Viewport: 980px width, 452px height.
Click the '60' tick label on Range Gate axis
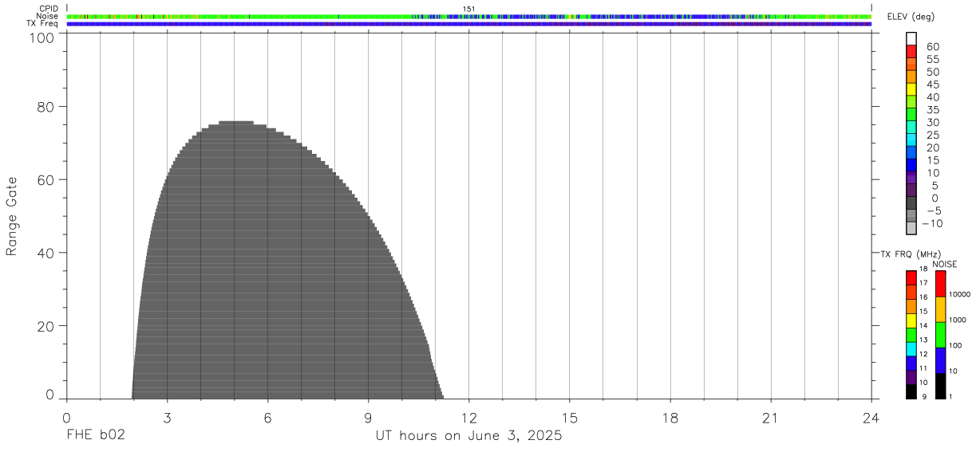click(47, 180)
